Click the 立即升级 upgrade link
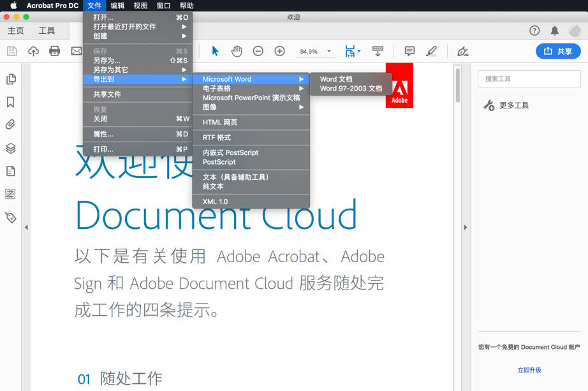The height and width of the screenshot is (391, 588). point(529,369)
